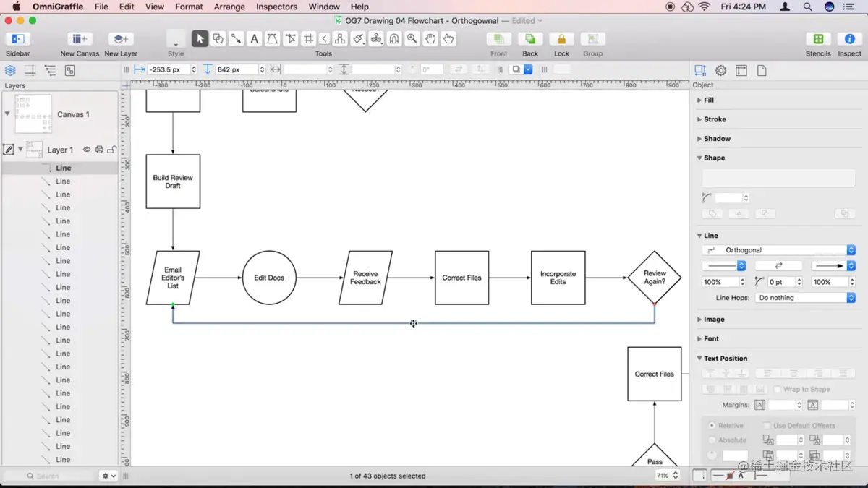Select the Hand pan tool
The width and height of the screenshot is (868, 488).
pyautogui.click(x=430, y=39)
